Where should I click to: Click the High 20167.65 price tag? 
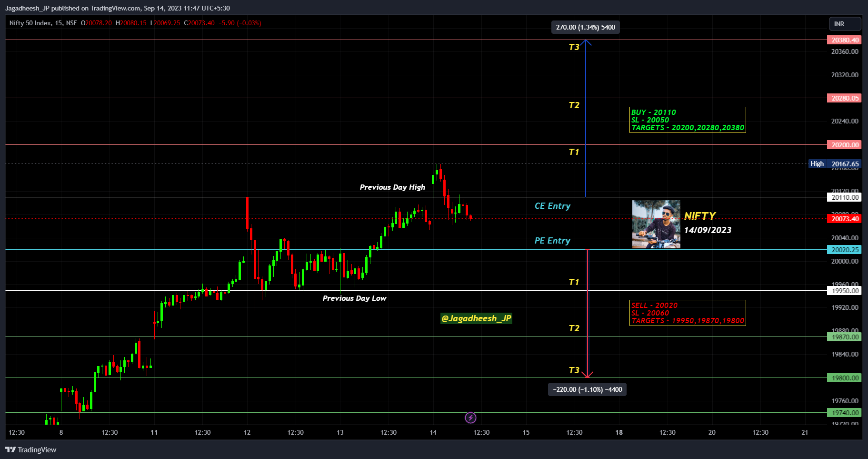835,164
